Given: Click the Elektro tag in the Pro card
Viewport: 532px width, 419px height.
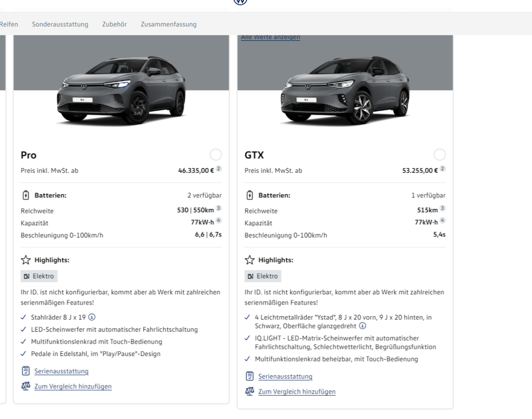Looking at the screenshot, I should tap(39, 276).
